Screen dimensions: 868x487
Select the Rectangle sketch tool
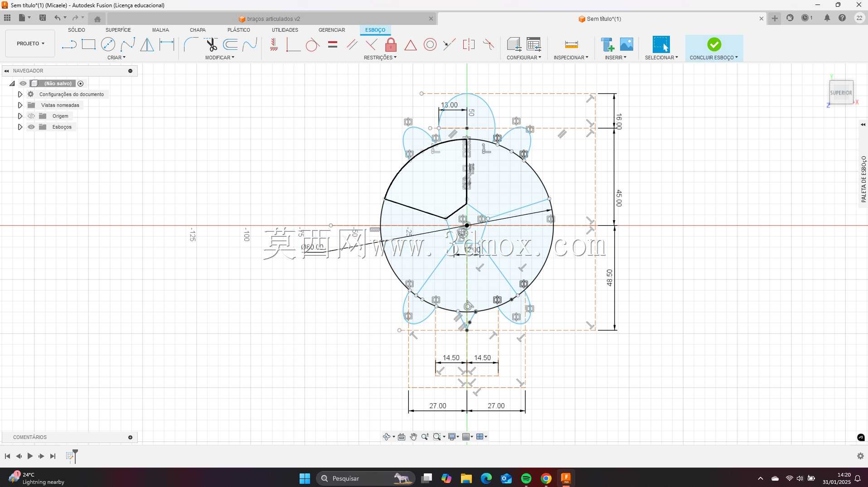click(88, 44)
